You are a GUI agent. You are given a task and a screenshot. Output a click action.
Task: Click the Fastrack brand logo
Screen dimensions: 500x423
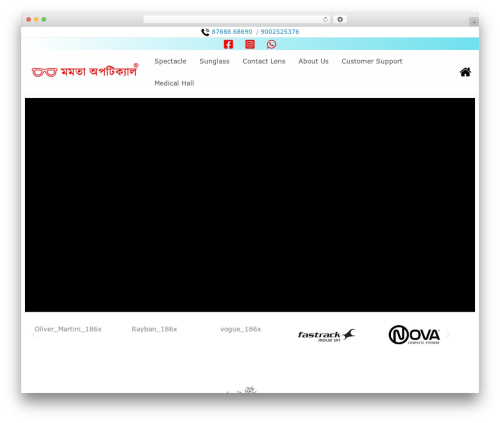point(327,335)
